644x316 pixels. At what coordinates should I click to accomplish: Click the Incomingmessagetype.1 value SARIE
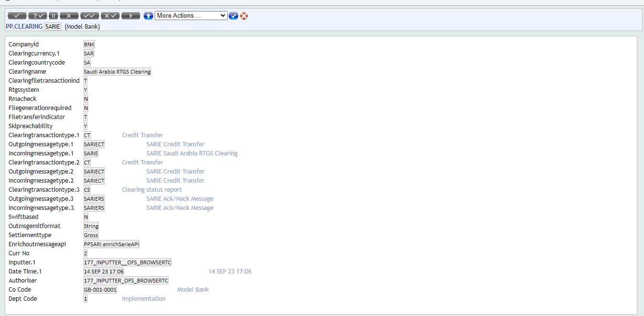point(91,153)
